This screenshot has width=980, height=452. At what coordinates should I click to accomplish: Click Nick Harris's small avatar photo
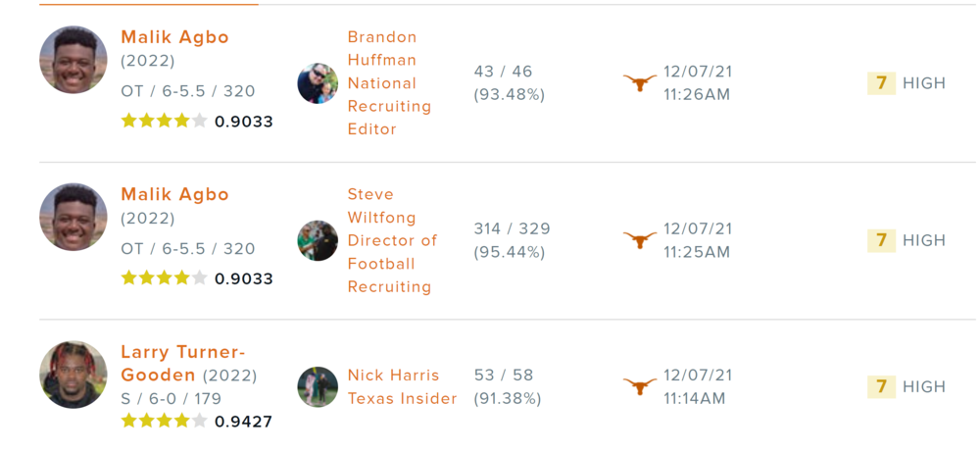tap(318, 386)
